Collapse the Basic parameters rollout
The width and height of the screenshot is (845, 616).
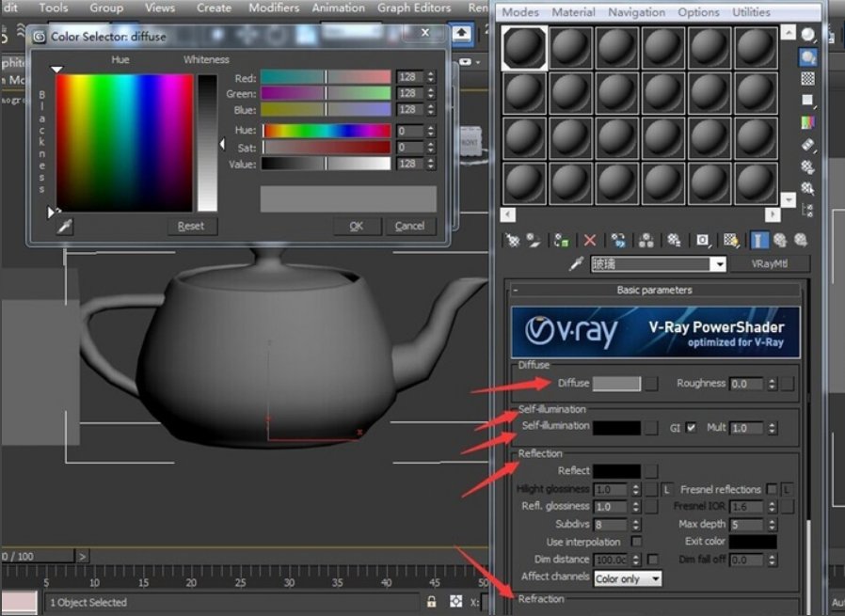click(x=515, y=291)
